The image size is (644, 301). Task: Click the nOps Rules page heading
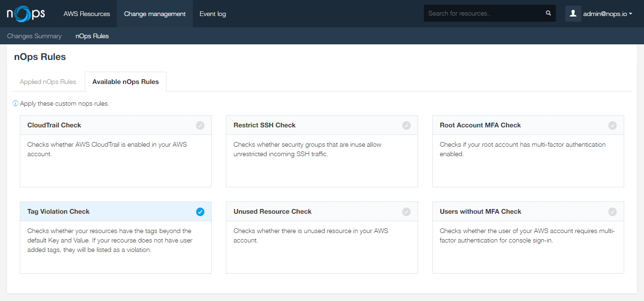coord(40,57)
